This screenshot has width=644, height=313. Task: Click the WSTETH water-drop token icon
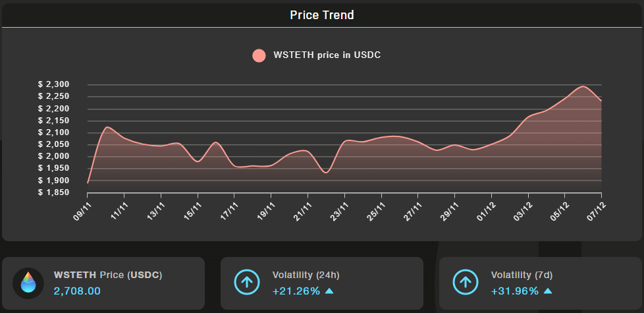pyautogui.click(x=28, y=283)
